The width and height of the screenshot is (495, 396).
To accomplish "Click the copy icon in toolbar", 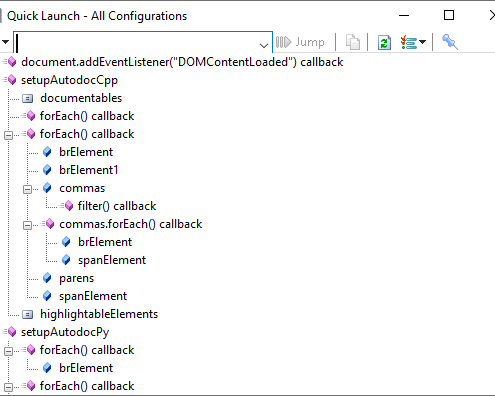I will point(352,42).
